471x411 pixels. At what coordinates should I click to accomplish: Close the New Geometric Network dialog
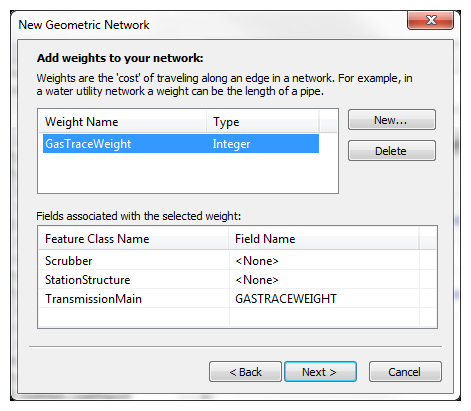(430, 20)
